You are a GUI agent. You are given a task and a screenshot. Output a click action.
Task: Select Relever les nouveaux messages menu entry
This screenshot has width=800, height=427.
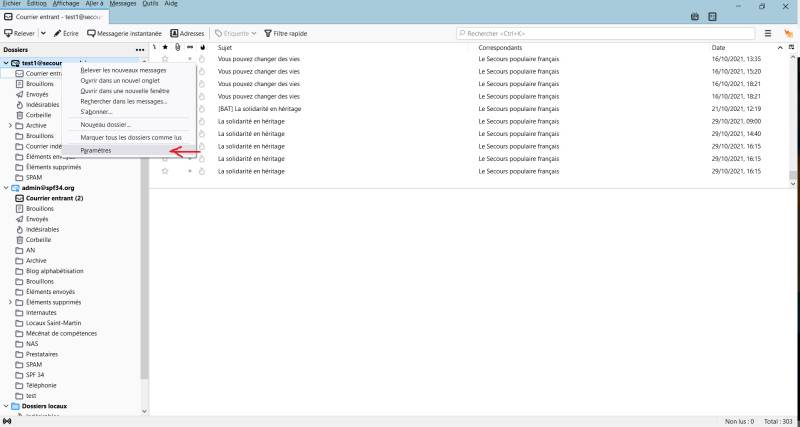129,70
